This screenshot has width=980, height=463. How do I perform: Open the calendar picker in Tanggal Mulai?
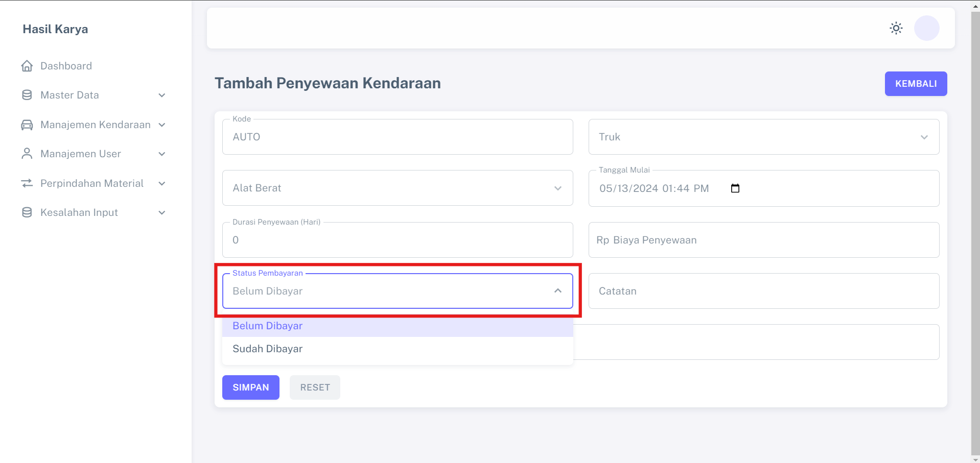735,188
